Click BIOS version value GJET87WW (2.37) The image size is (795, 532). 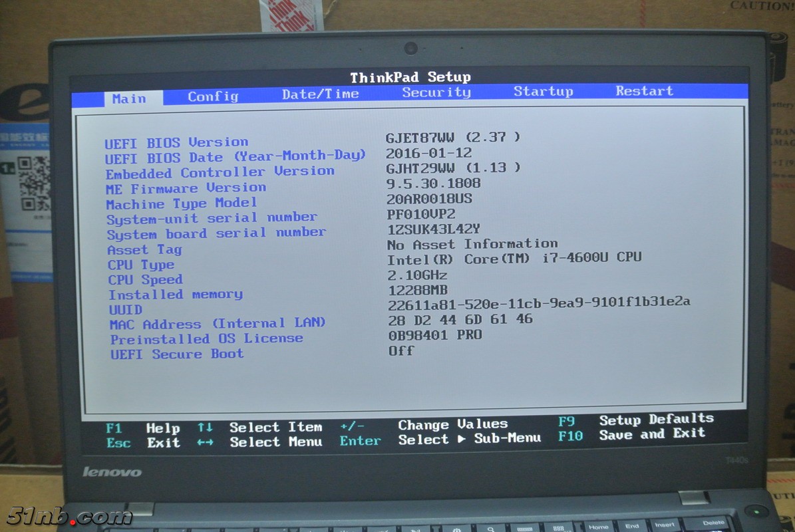[453, 137]
